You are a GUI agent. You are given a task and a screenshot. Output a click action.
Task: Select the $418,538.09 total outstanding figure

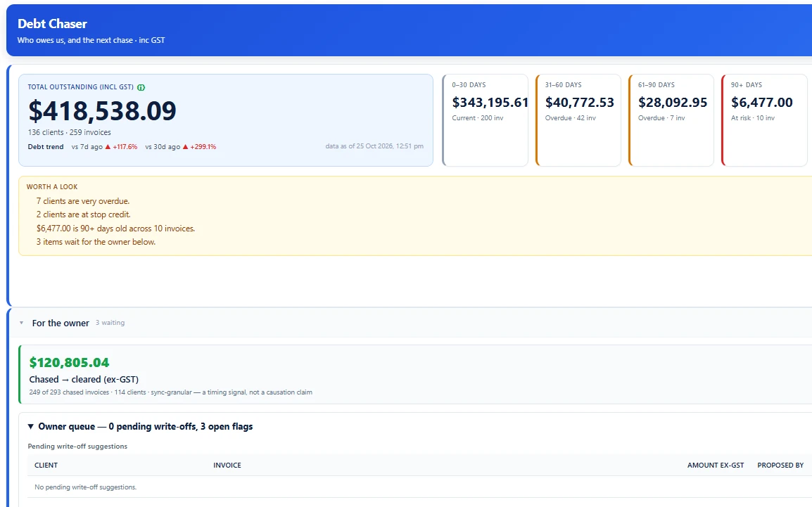coord(102,110)
